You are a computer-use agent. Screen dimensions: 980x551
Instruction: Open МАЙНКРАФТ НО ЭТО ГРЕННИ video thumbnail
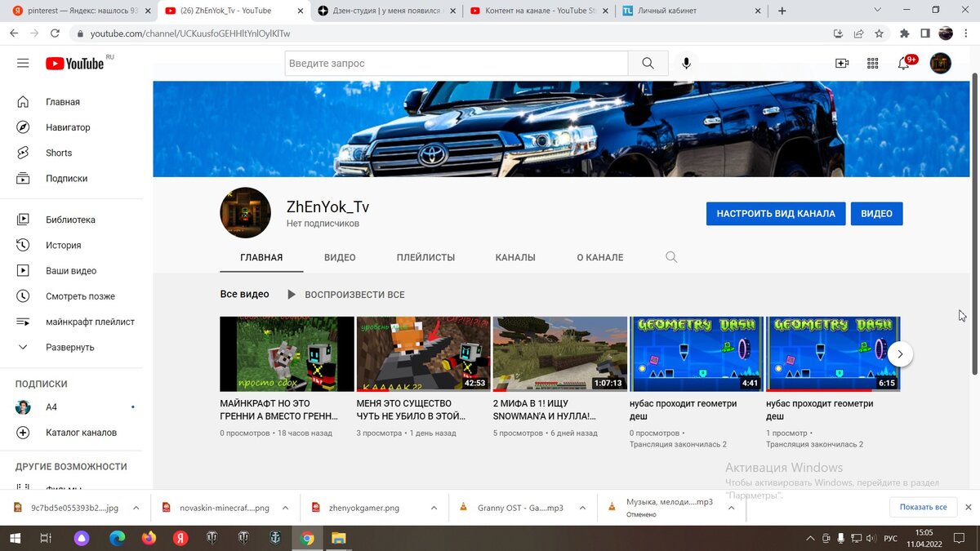[287, 354]
